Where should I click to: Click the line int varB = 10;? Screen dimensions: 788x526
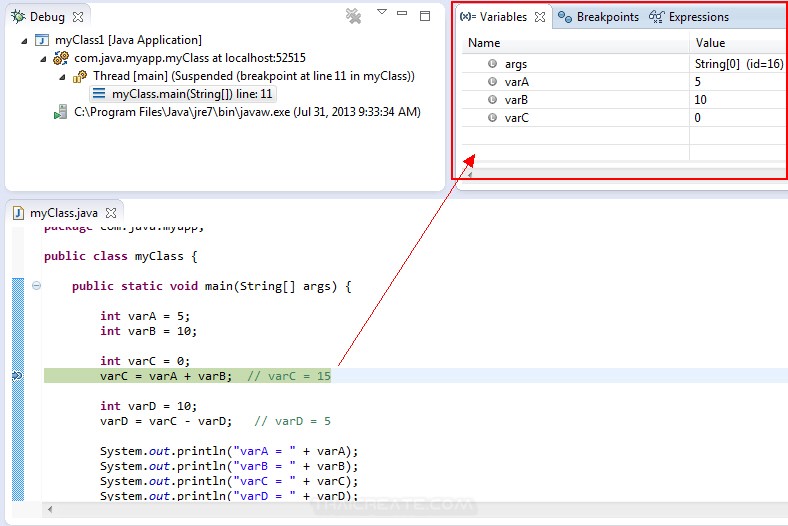point(148,331)
